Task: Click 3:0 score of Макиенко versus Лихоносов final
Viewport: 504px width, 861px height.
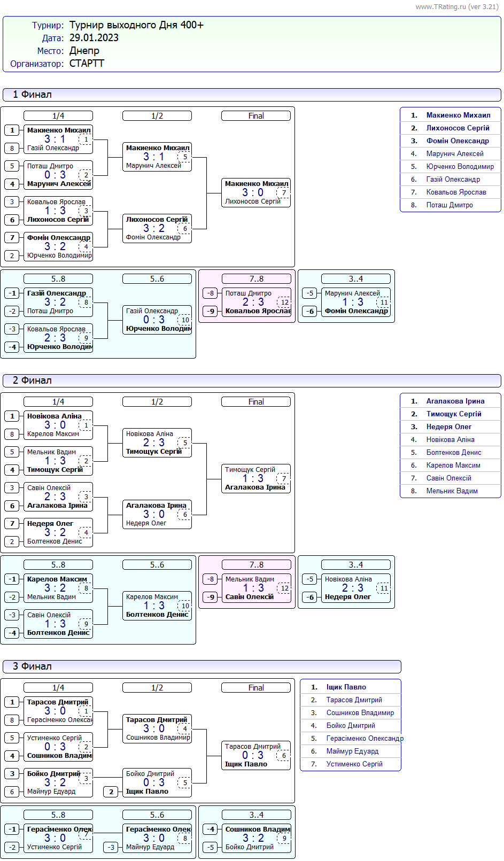Action: [253, 192]
